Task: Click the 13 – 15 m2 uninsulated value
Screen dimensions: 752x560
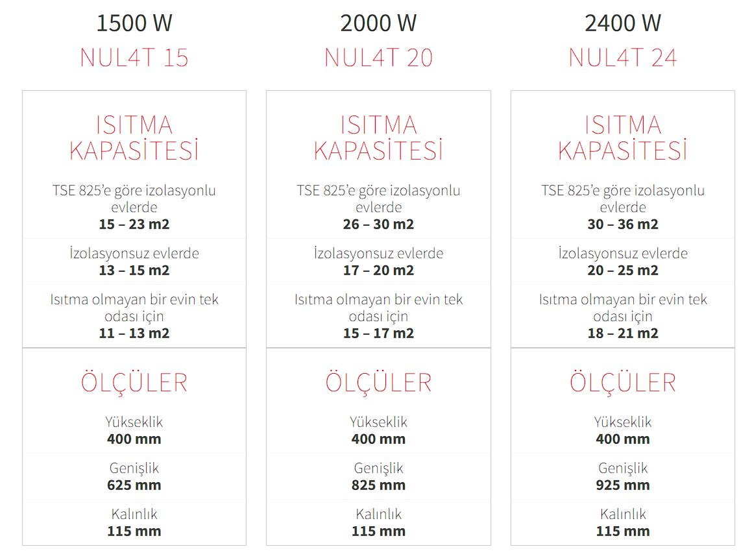Action: (134, 271)
